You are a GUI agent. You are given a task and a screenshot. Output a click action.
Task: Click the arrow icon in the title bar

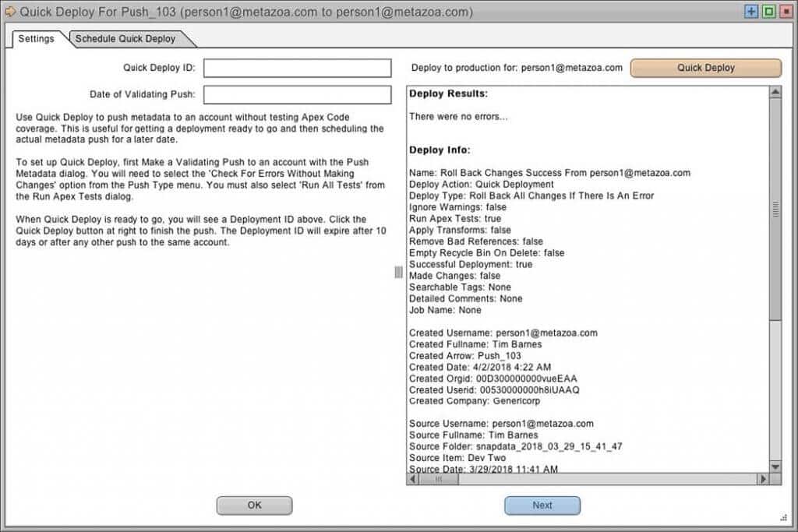tap(9, 11)
